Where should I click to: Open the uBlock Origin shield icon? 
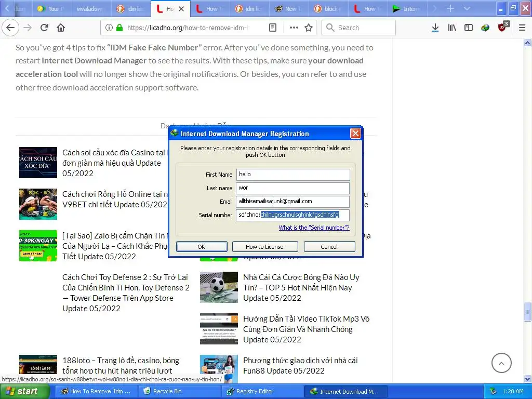point(503,27)
